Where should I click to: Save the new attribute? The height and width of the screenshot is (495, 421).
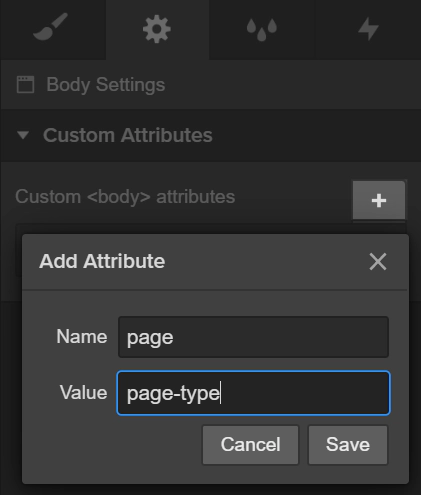[x=348, y=445]
